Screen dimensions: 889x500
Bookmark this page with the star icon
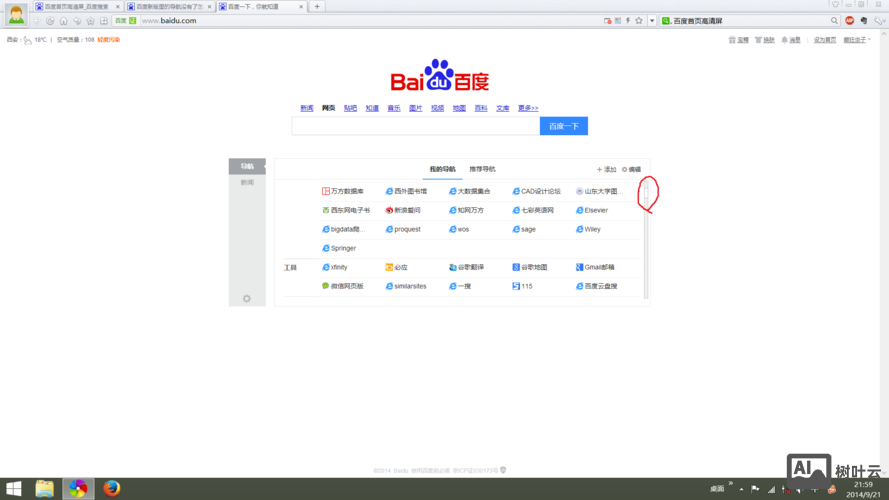click(639, 20)
